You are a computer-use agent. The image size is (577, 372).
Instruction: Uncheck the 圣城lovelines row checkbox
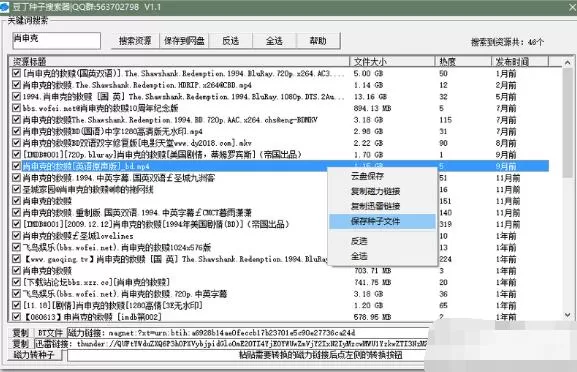coord(16,235)
